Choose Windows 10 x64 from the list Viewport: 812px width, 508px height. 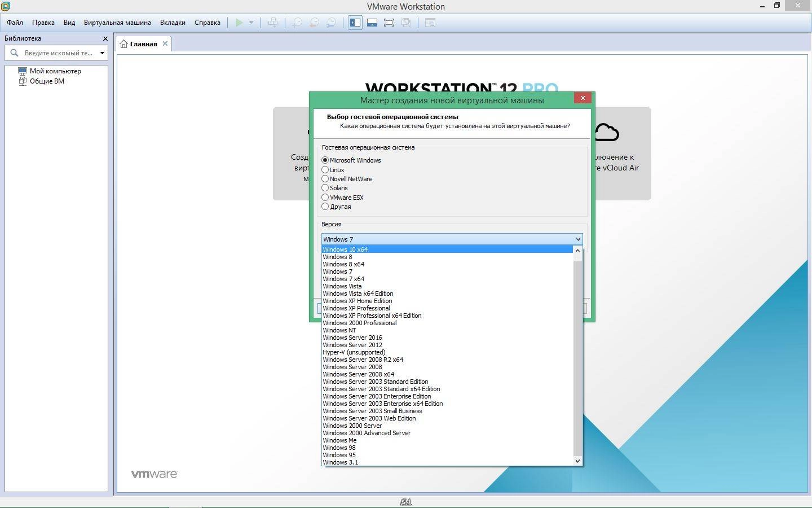pos(447,249)
